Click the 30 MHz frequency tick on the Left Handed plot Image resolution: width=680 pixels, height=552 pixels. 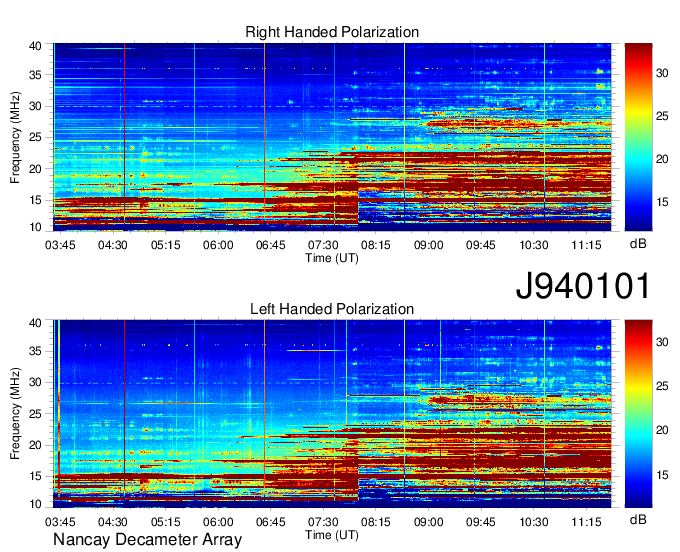[x=35, y=382]
